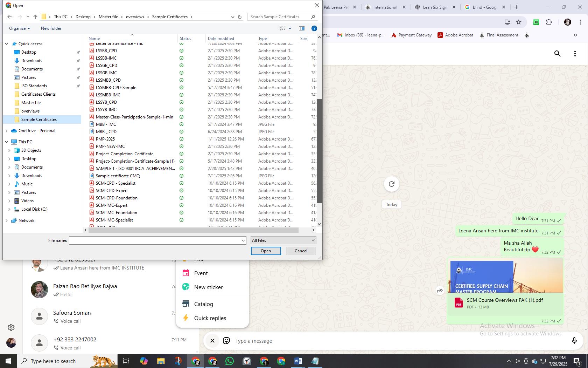Open the File name history dropdown
Viewport: 588px width, 368px height.
(x=243, y=240)
